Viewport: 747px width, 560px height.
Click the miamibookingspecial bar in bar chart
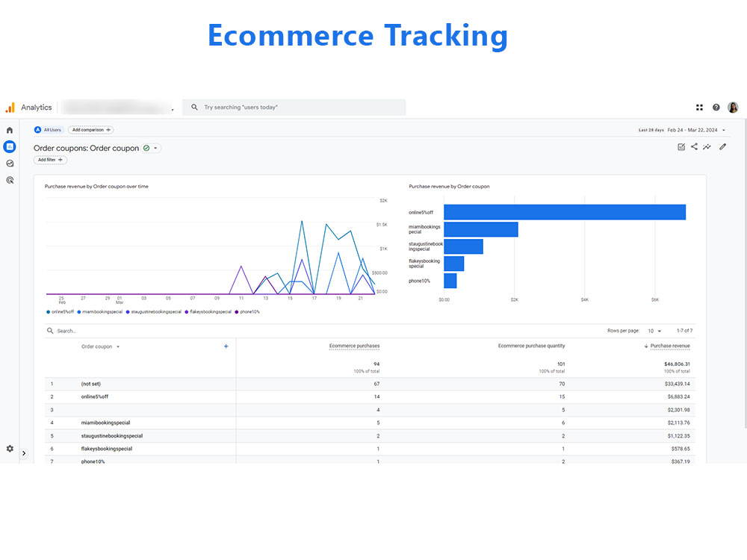(480, 229)
